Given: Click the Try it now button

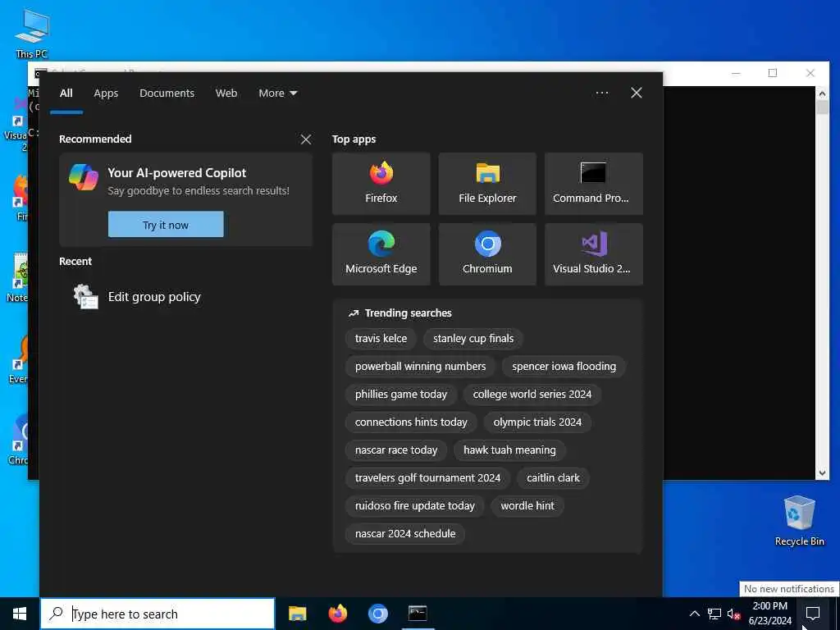Looking at the screenshot, I should [x=166, y=225].
